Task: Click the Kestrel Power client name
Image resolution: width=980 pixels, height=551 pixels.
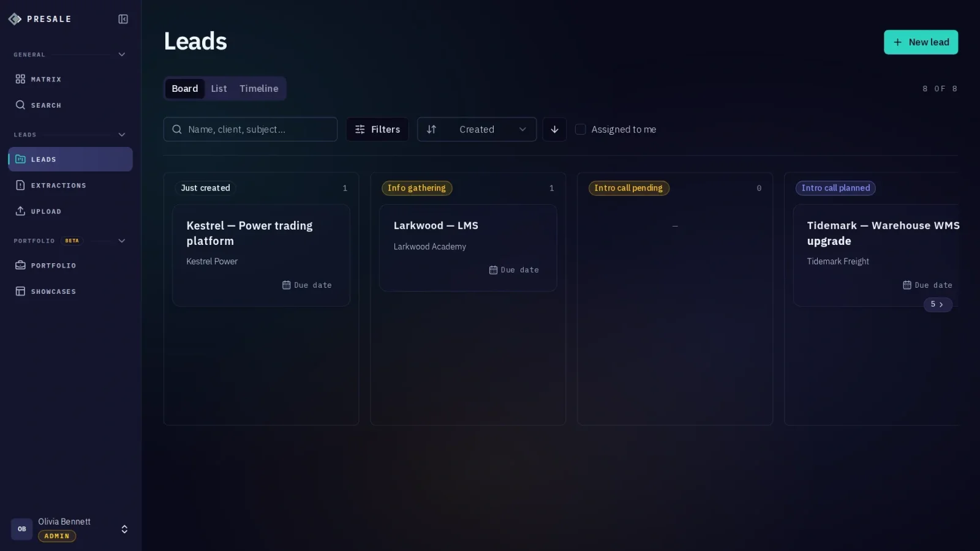Action: pos(212,261)
